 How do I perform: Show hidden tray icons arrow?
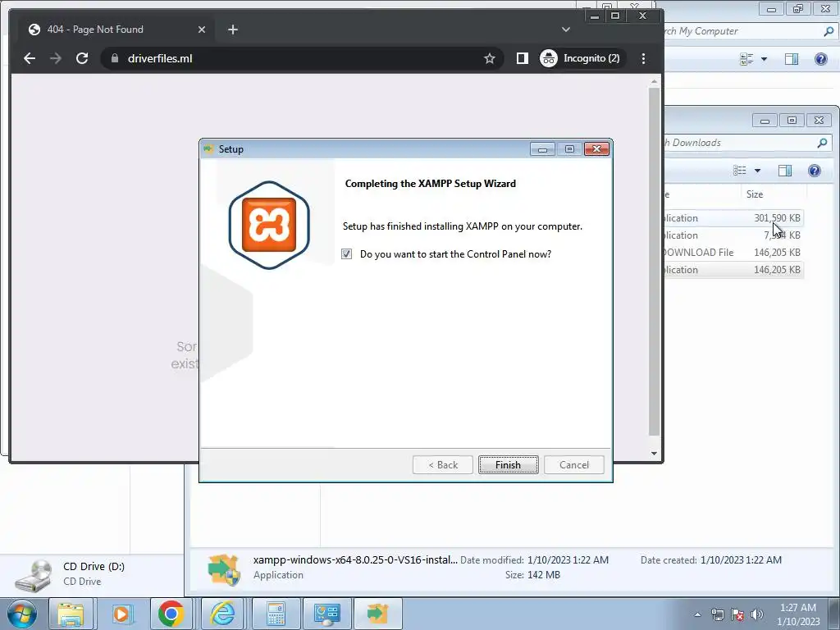pos(697,614)
